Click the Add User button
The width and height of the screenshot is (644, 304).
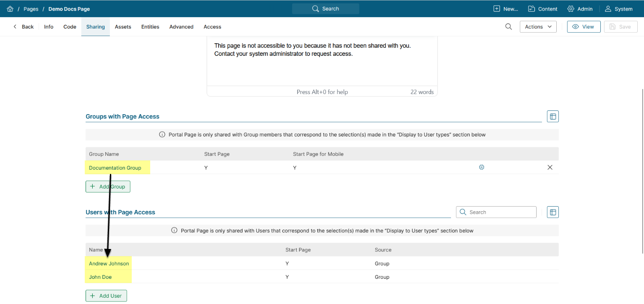pos(106,296)
